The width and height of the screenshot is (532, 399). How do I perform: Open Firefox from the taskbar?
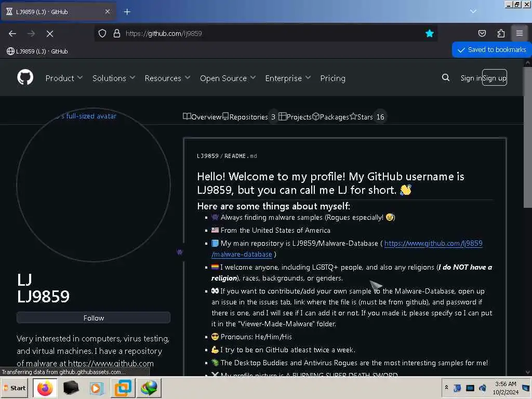(x=45, y=388)
